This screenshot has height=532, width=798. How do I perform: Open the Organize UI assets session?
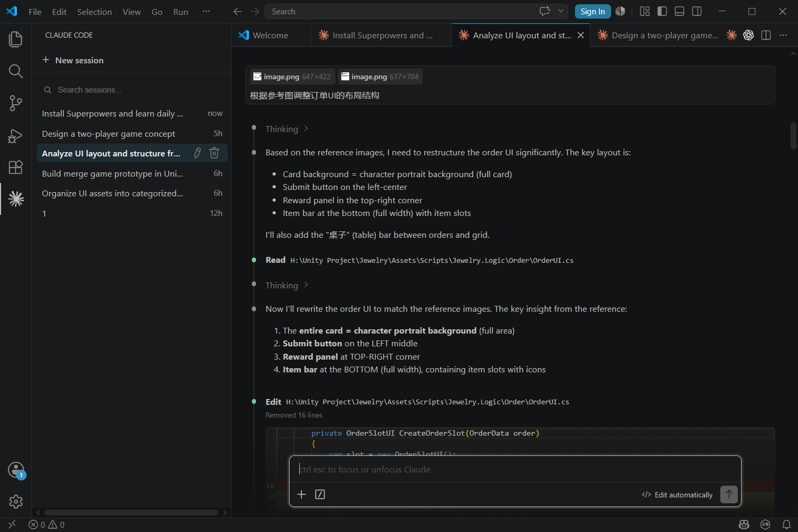coord(131,193)
